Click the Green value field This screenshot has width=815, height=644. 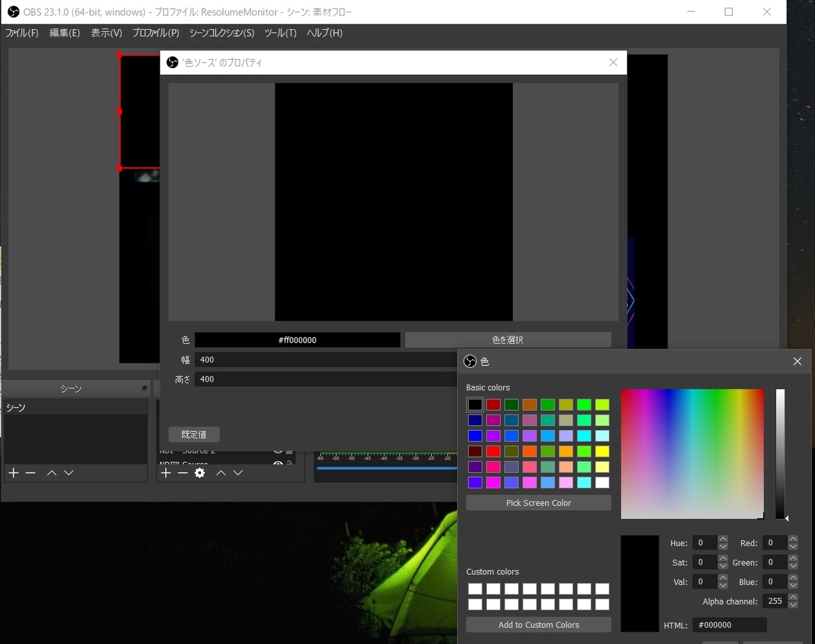(x=774, y=562)
